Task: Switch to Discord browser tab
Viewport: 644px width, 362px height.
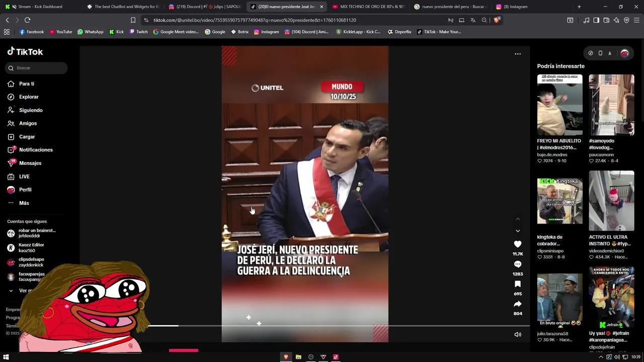Action: coord(204,7)
